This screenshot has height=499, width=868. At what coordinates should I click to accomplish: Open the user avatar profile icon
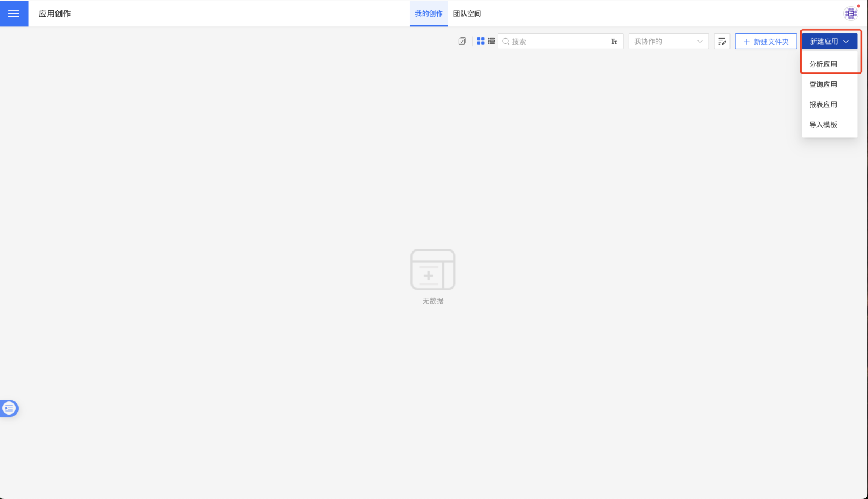click(x=851, y=13)
